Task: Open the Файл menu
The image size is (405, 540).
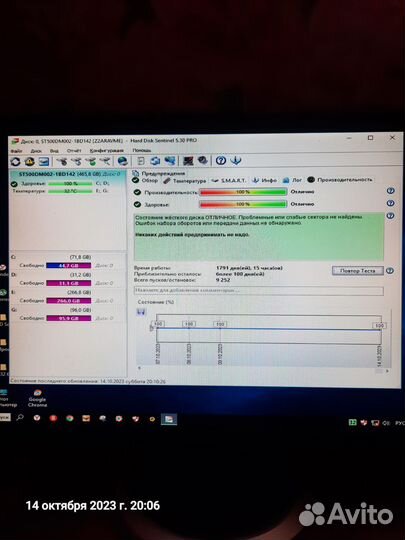Action: click(16, 151)
